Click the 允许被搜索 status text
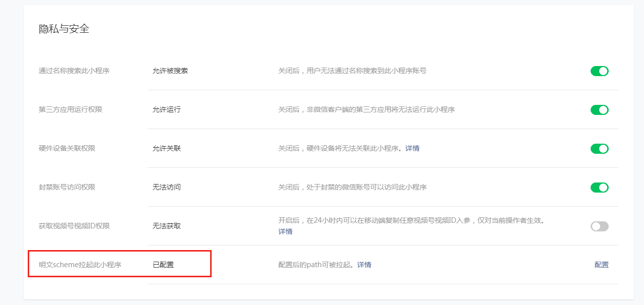The image size is (644, 305). [x=170, y=71]
